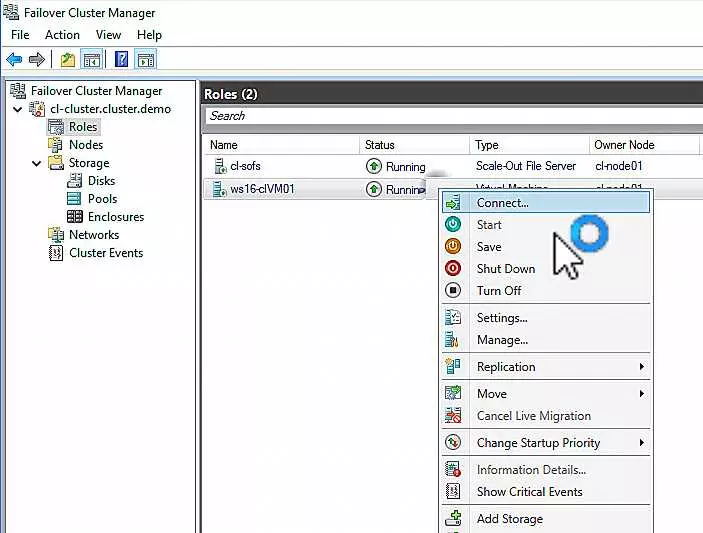This screenshot has width=703, height=533.
Task: Open the Action menu
Action: (x=62, y=35)
